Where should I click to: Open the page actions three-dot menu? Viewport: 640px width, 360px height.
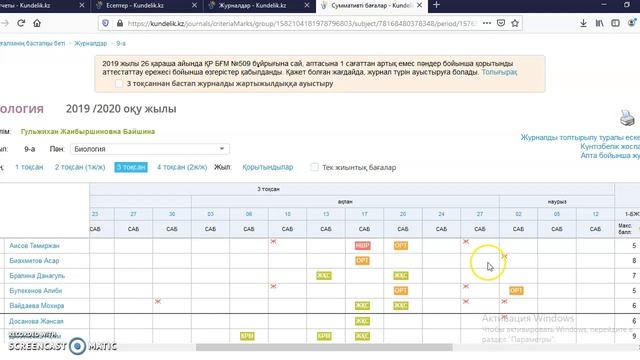(x=487, y=23)
